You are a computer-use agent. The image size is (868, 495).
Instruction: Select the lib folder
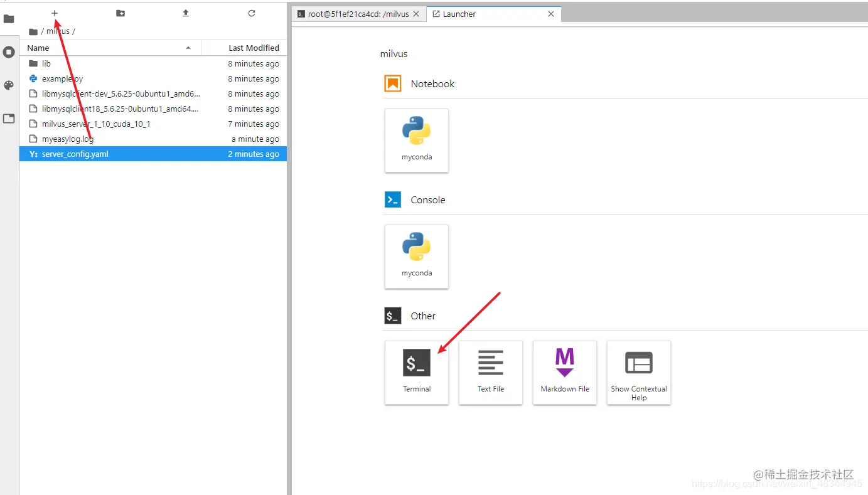click(x=153, y=63)
